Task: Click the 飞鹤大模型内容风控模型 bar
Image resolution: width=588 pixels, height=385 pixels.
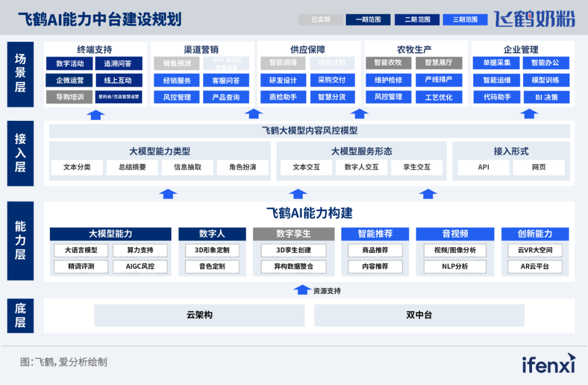Action: click(309, 131)
